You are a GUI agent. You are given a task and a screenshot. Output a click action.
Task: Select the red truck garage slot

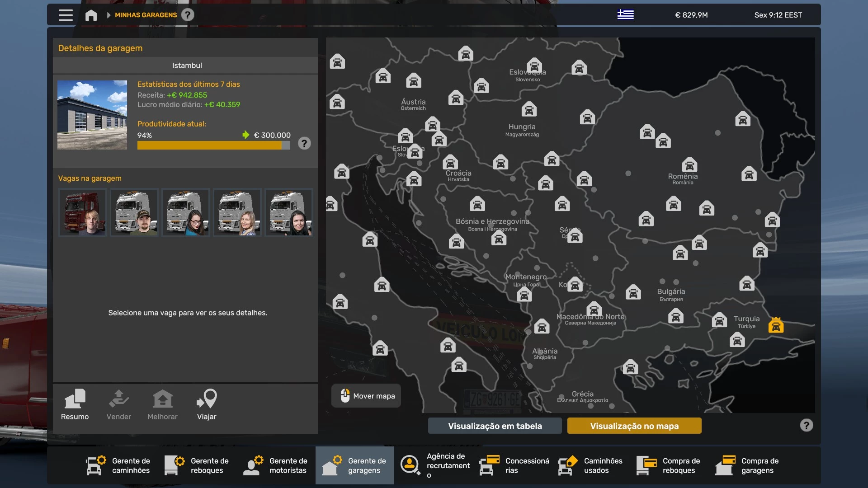(x=82, y=212)
